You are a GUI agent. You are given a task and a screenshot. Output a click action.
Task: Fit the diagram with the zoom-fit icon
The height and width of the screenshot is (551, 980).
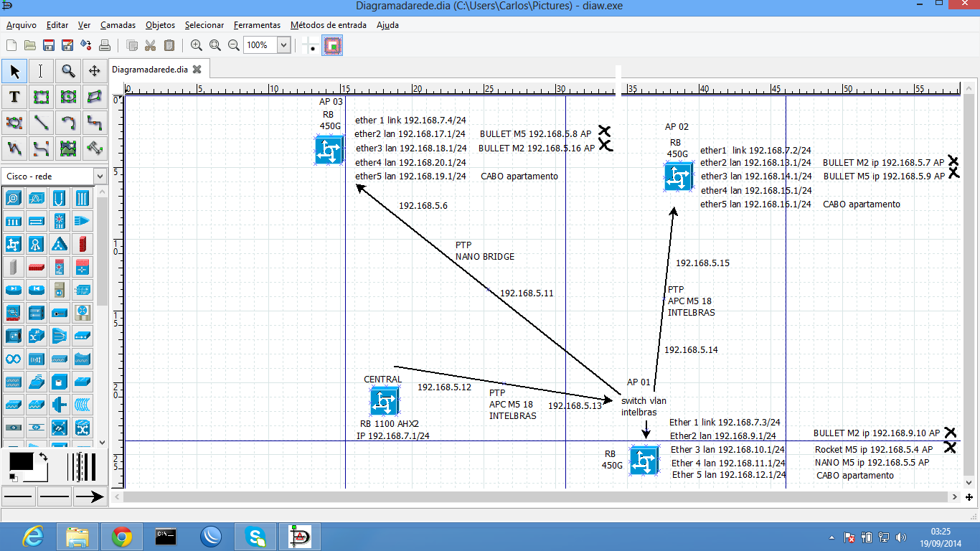215,45
